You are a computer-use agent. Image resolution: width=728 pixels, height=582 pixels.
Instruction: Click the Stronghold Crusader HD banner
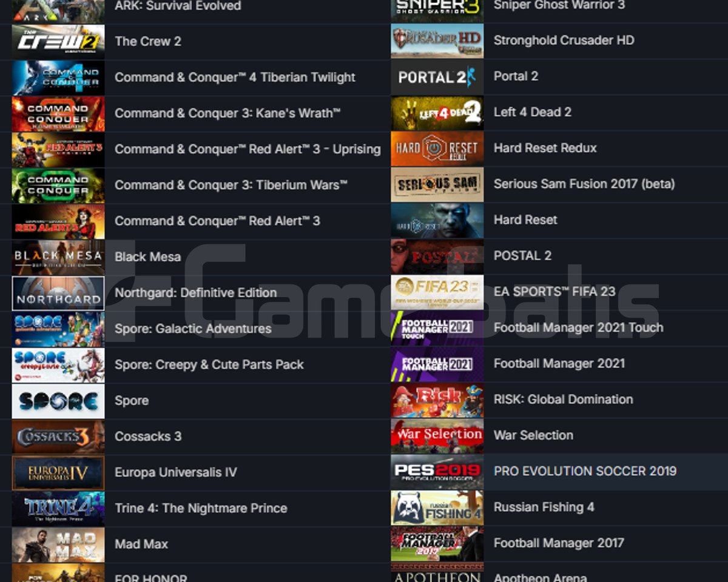point(437,41)
